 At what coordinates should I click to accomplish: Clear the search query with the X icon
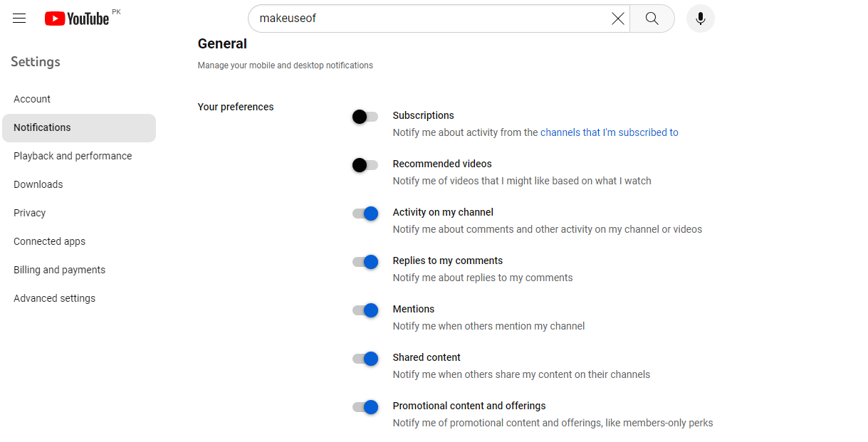point(617,19)
